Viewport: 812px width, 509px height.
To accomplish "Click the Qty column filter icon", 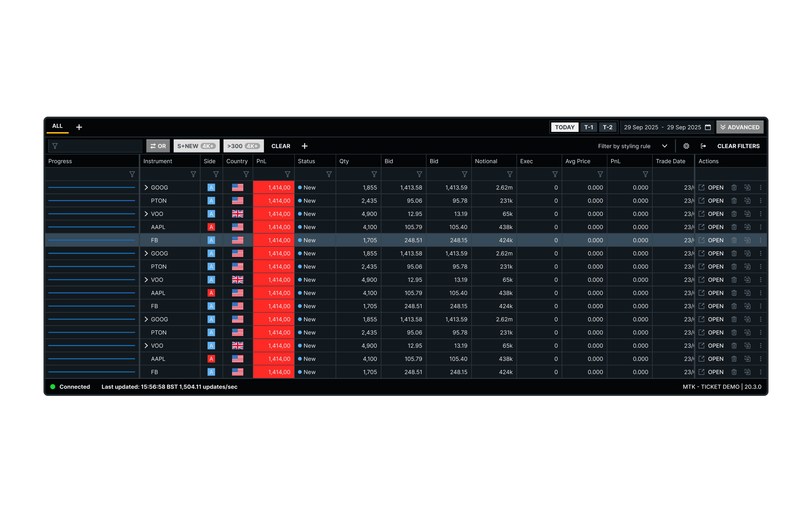I will (x=374, y=174).
